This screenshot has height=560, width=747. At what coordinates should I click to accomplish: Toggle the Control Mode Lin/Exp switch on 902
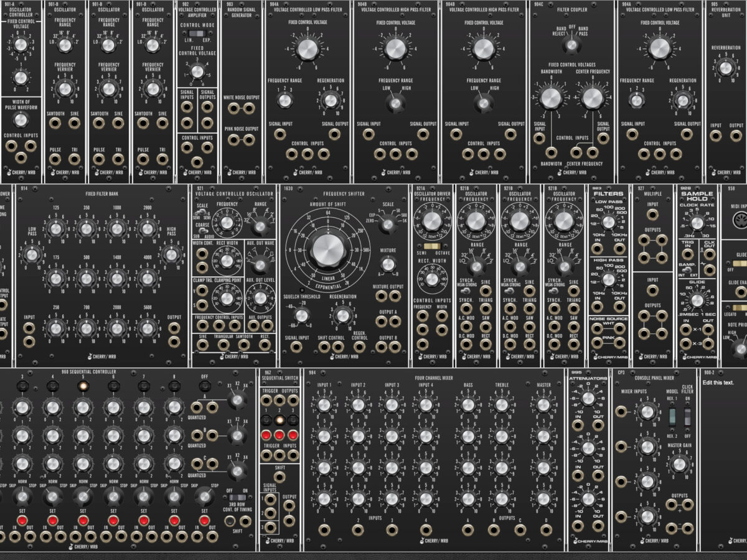click(x=197, y=33)
